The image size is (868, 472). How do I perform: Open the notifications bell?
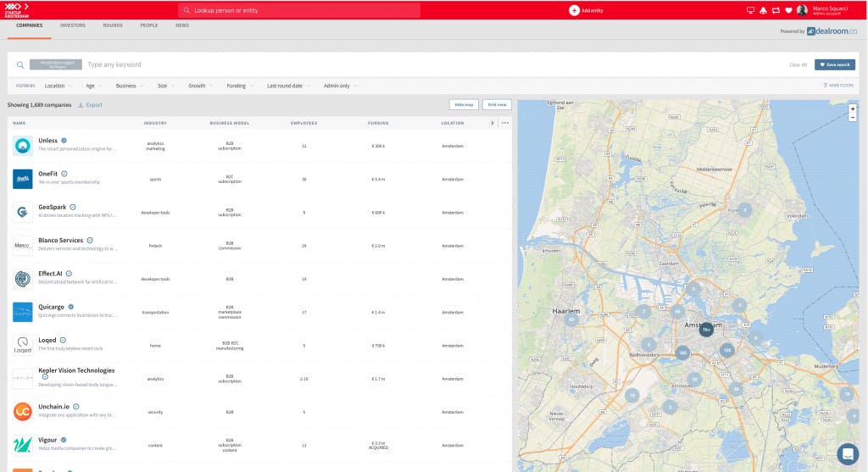762,10
